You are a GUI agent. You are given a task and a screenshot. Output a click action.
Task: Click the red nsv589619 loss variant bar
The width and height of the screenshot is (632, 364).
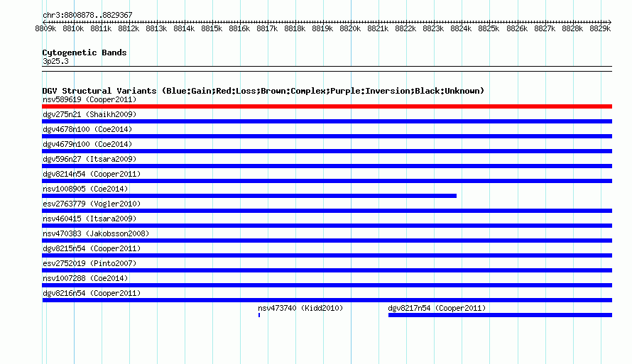coord(327,106)
